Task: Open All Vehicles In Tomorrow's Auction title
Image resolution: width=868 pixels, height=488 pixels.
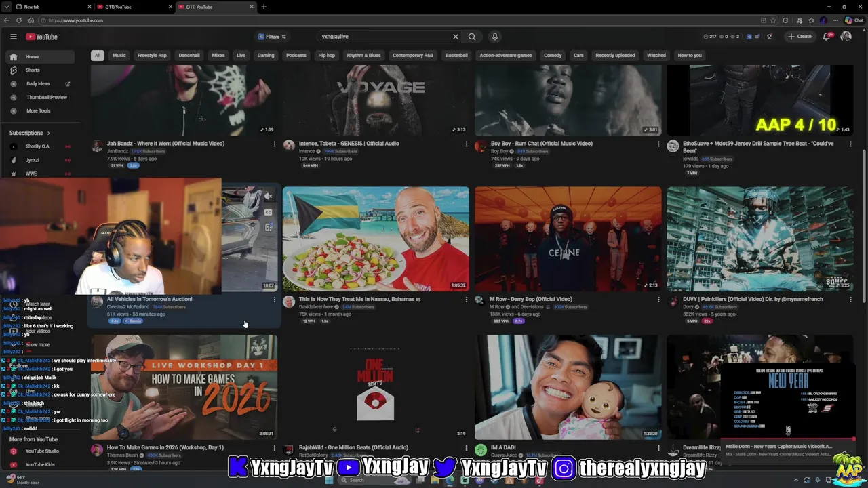Action: pos(149,299)
